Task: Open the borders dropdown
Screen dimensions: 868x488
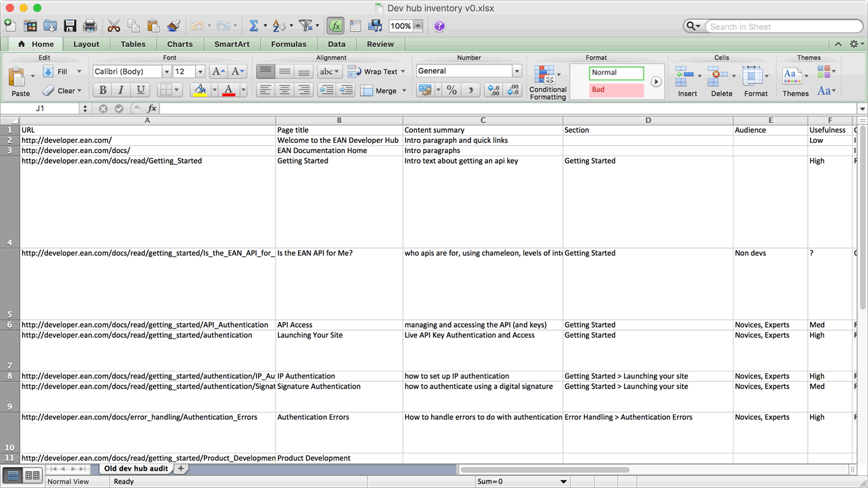Action: [176, 90]
